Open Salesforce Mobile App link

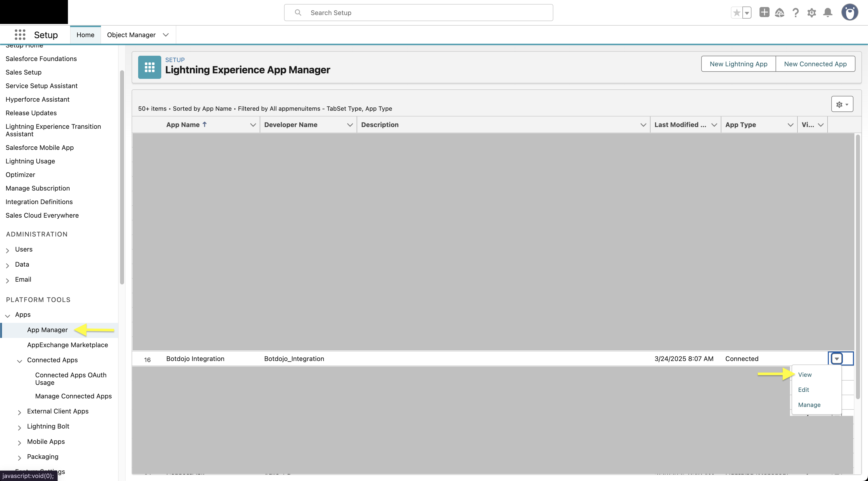tap(39, 148)
